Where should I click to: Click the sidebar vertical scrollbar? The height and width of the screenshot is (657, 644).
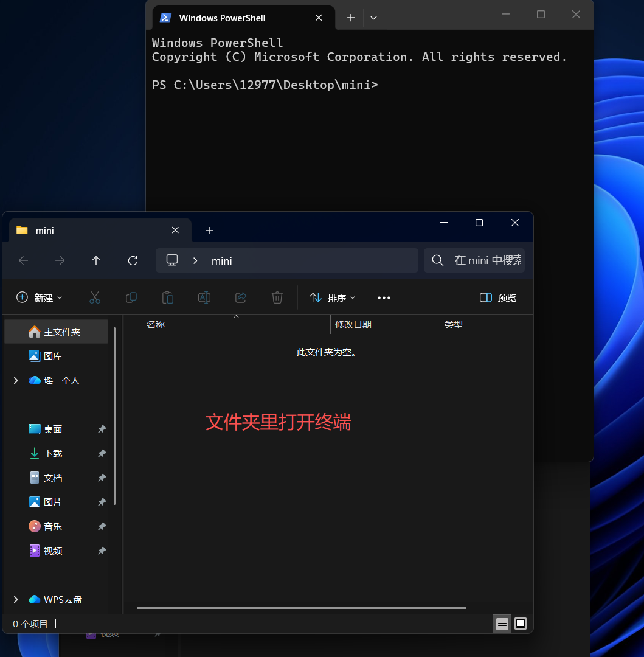click(114, 416)
